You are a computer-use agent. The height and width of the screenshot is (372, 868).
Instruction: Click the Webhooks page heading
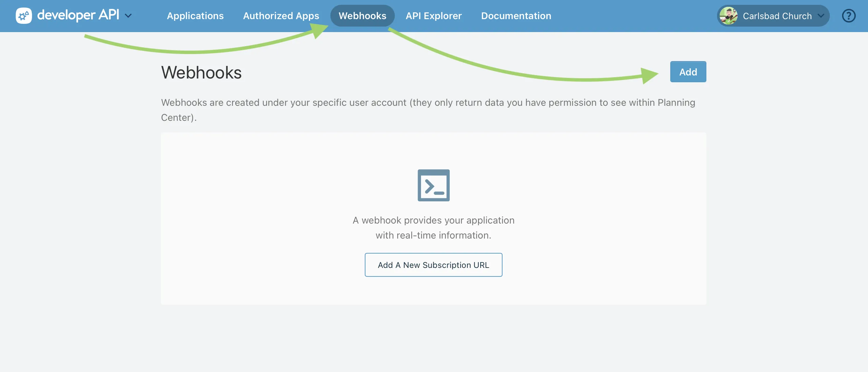pyautogui.click(x=201, y=72)
